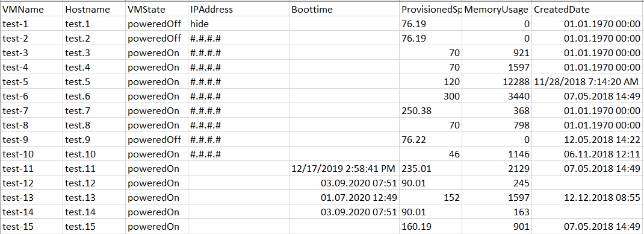Click the Hostname column header
644x234 pixels.
94,10
